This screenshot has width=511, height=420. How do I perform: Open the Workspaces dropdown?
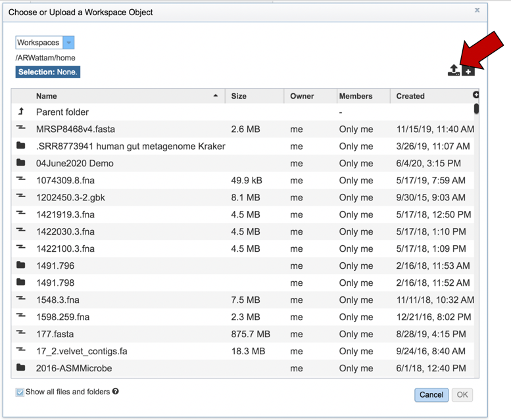[x=69, y=43]
